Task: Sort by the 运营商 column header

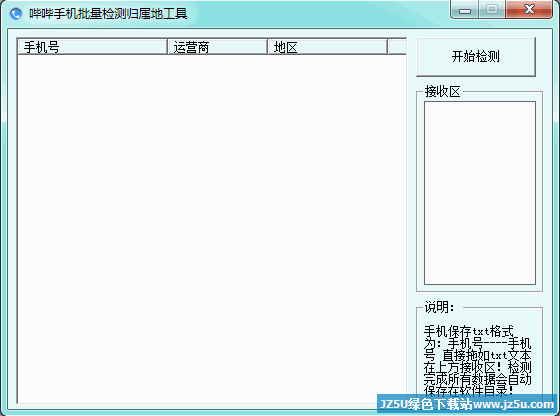Action: click(218, 47)
